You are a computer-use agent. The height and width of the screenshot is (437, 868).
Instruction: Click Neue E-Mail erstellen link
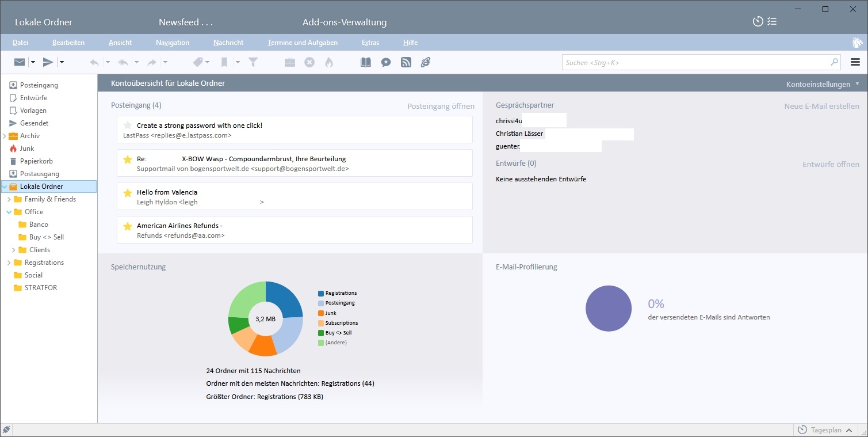(x=821, y=106)
